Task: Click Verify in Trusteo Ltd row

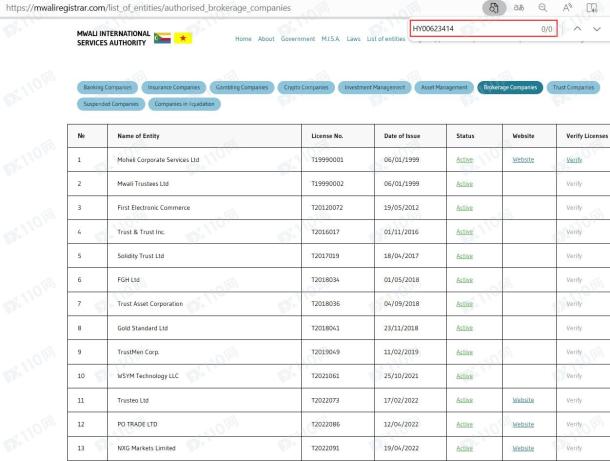Action: pos(574,400)
